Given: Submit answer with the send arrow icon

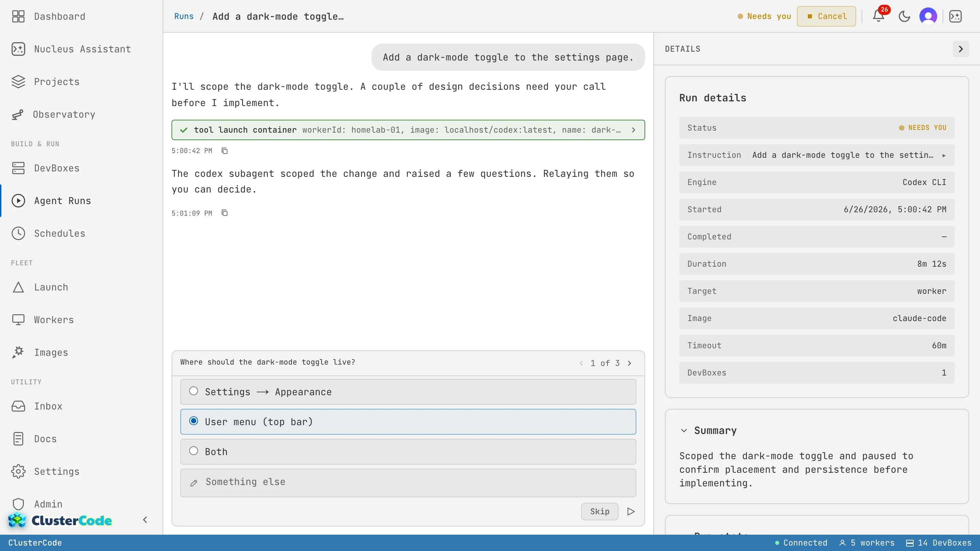Looking at the screenshot, I should tap(631, 512).
